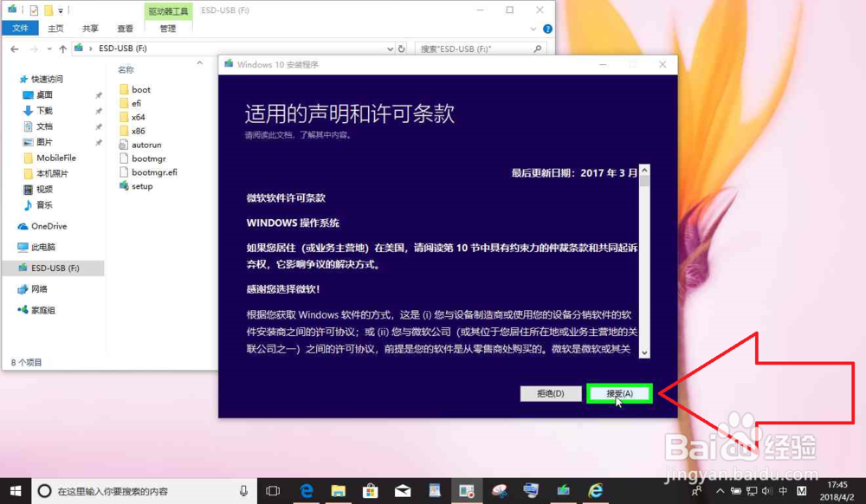
Task: Click the 拒绝(D) button to decline
Action: pos(551,393)
